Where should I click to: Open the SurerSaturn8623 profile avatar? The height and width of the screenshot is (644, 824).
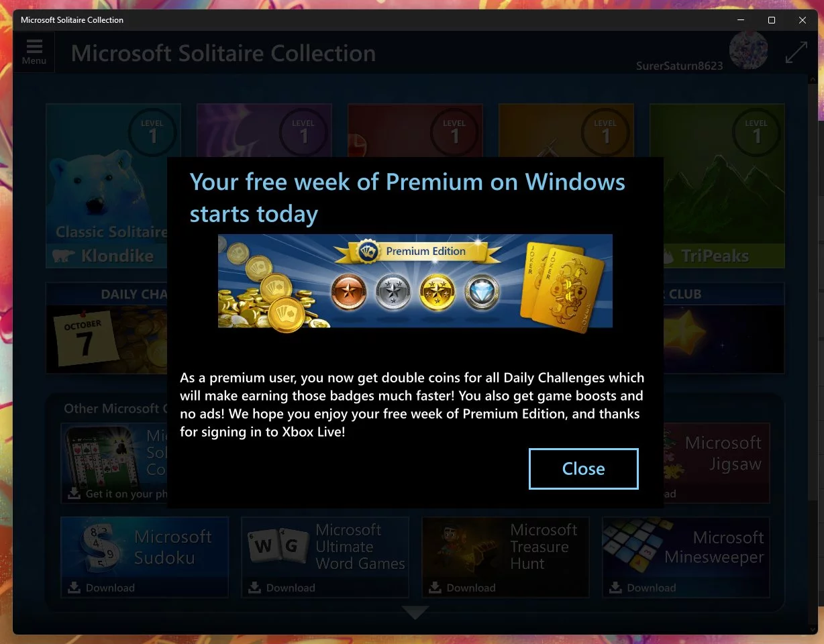[x=749, y=51]
